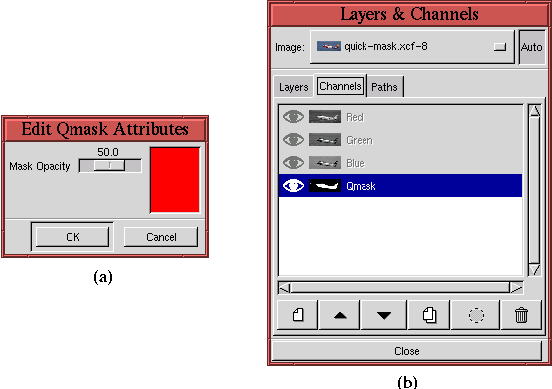Viewport: 552px width, 389px height.
Task: Click the channel list scroll-down arrow
Action: coord(535,270)
